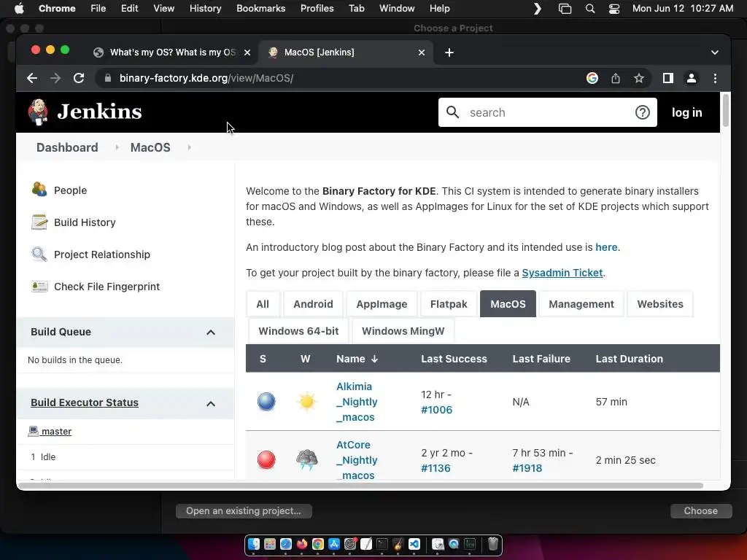The image size is (747, 560).
Task: Reload the page in Chrome
Action: [79, 78]
